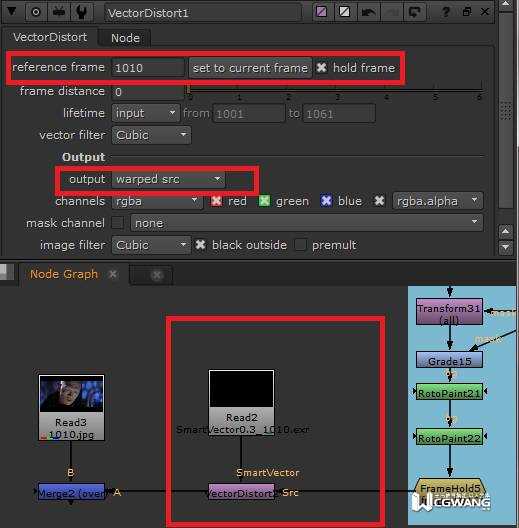Screen dimensions: 519x528
Task: Click the lifetime from 1001 field
Action: tap(249, 113)
